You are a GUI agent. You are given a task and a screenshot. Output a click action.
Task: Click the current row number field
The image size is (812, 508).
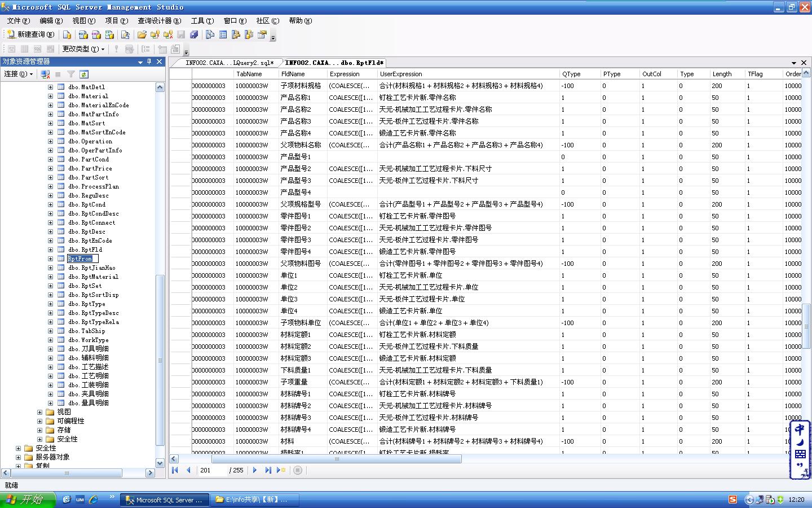[x=212, y=470]
